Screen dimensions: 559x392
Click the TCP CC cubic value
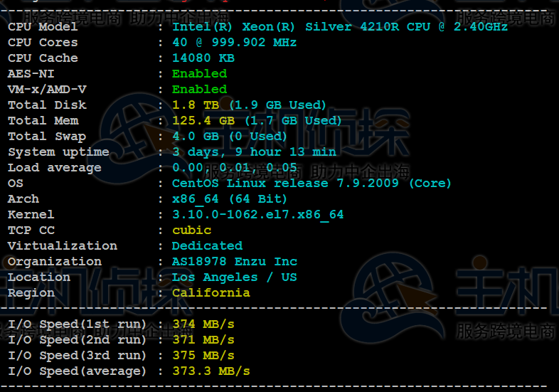click(x=191, y=231)
